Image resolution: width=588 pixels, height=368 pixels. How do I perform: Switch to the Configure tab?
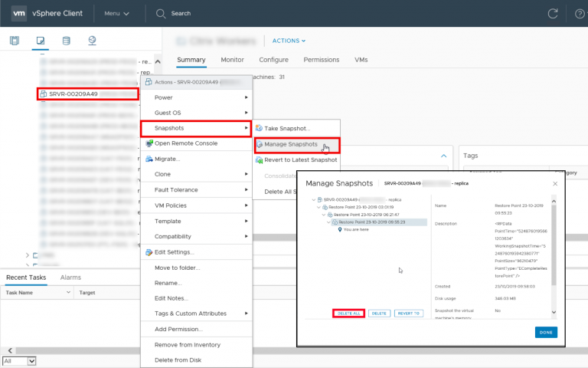[x=274, y=60]
